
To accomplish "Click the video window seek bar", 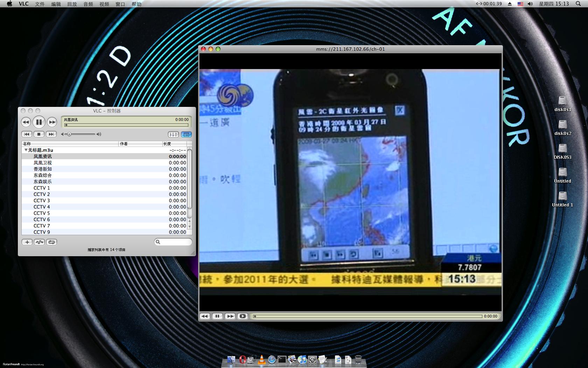I will pos(367,316).
